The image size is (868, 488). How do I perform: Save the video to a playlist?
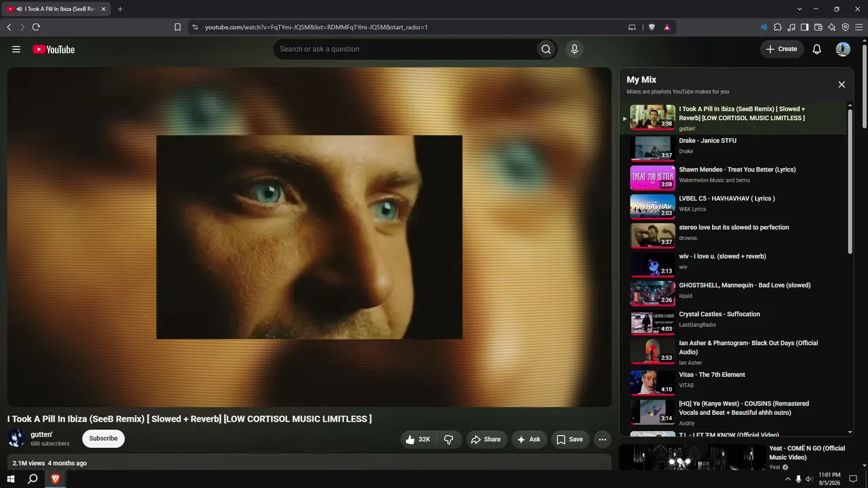[570, 439]
